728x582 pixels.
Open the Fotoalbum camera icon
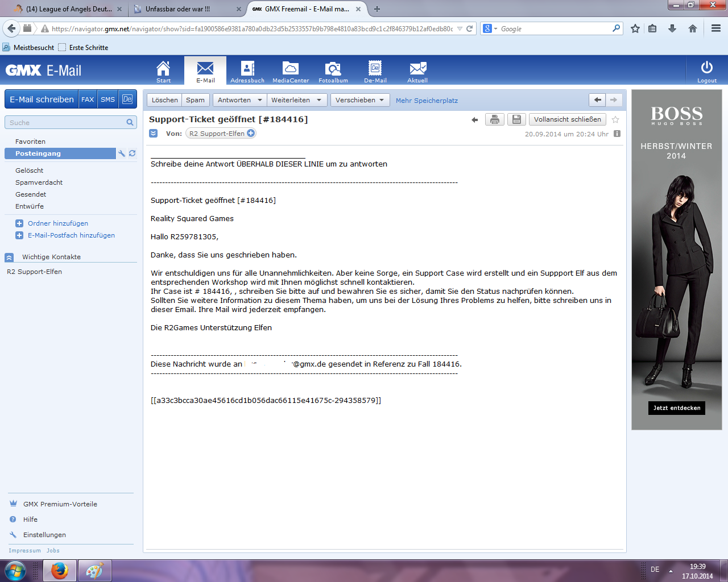[x=333, y=69]
